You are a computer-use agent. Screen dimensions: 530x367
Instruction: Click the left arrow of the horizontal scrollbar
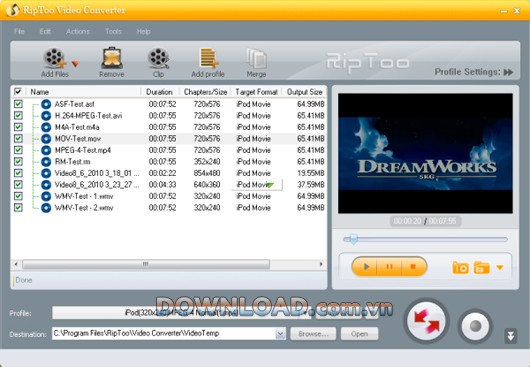[16, 264]
